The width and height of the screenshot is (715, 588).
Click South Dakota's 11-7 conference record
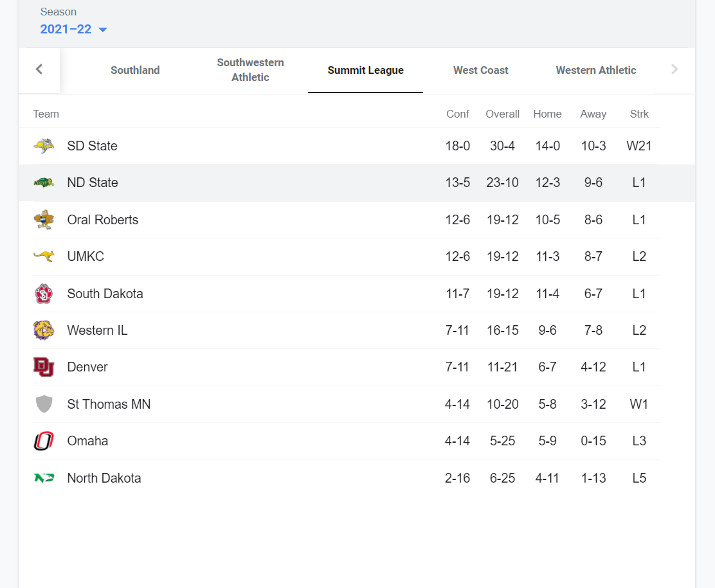457,294
